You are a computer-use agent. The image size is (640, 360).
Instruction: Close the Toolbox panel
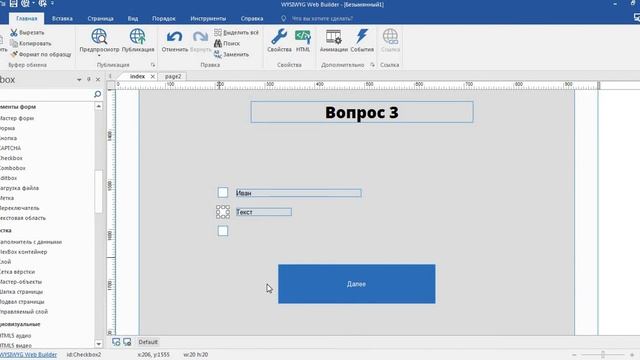98,80
